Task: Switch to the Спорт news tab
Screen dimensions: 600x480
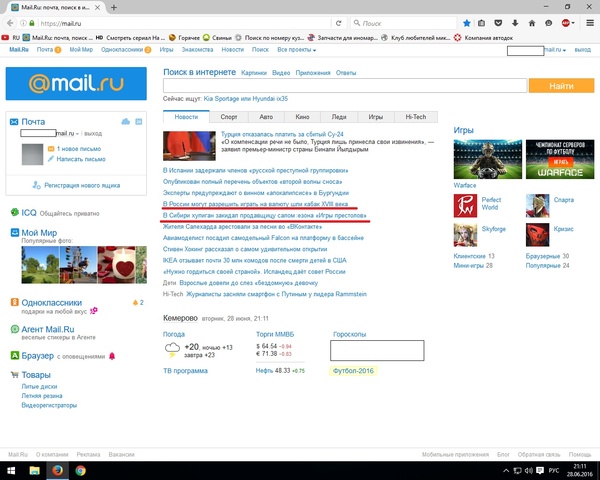Action: [x=229, y=117]
